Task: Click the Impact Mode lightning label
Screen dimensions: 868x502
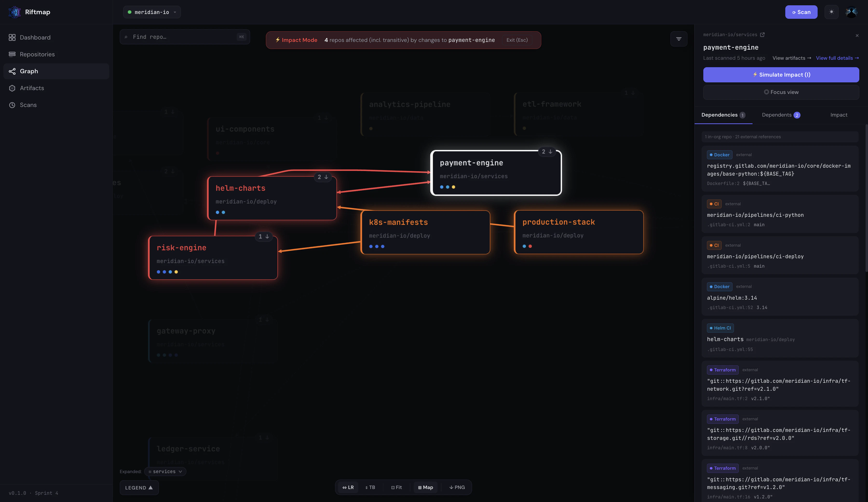Action: tap(296, 40)
